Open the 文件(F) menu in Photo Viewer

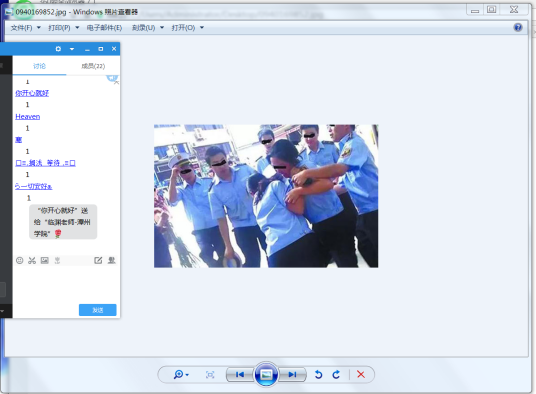click(x=22, y=28)
